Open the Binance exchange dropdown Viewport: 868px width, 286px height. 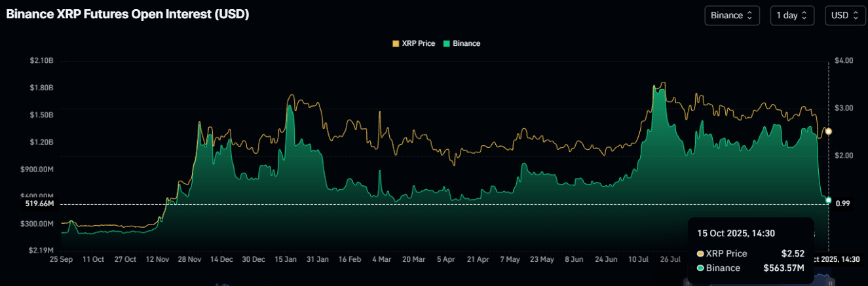point(732,15)
